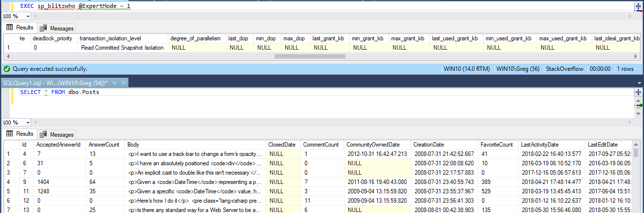The height and width of the screenshot is (213, 644).
Task: Select the last_used_grant_kb column header
Action: [457, 38]
